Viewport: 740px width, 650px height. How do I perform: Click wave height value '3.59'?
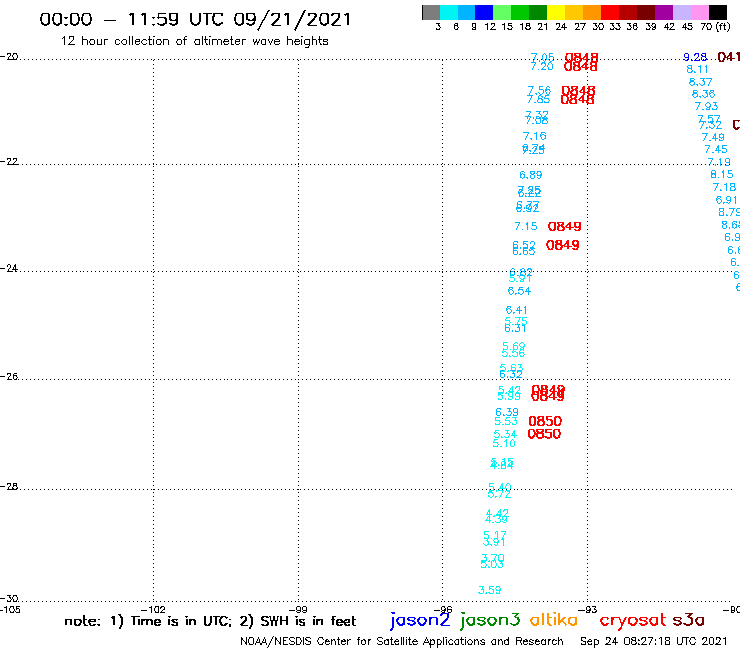(490, 590)
